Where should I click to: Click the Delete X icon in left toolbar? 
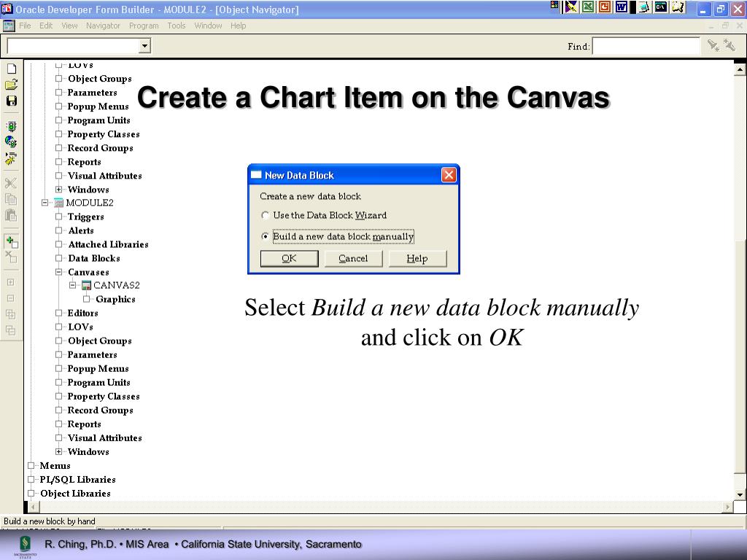(11, 257)
